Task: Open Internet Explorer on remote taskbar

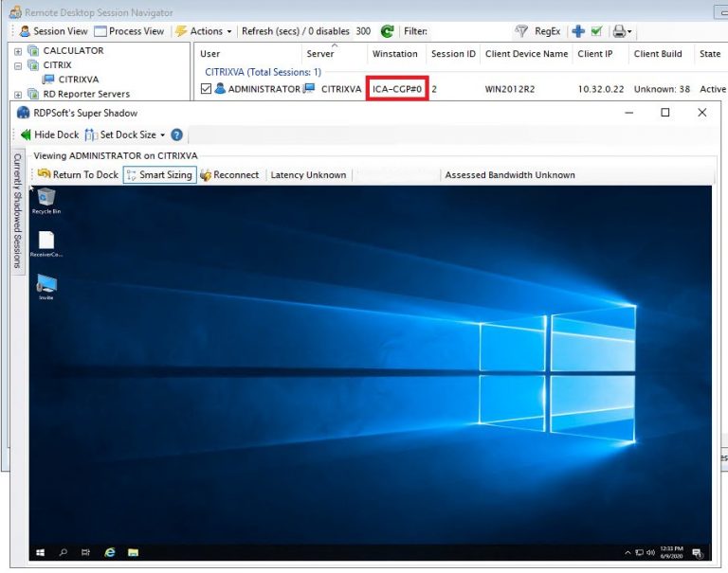Action: pos(110,552)
